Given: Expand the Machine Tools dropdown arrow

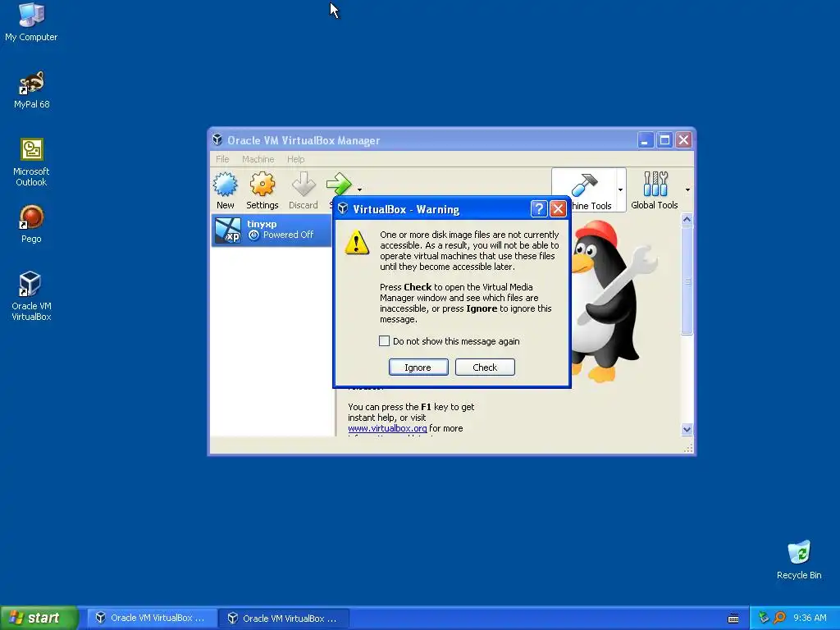Looking at the screenshot, I should [620, 189].
